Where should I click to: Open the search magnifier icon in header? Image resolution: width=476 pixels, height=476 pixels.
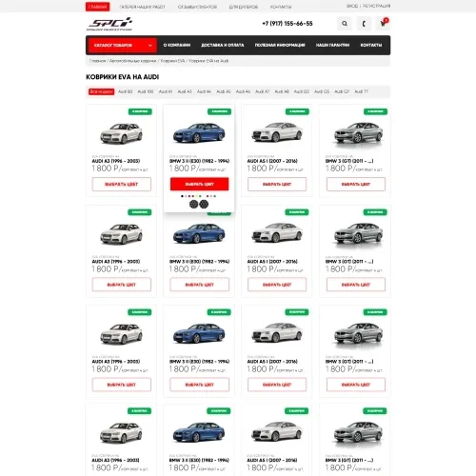point(345,24)
